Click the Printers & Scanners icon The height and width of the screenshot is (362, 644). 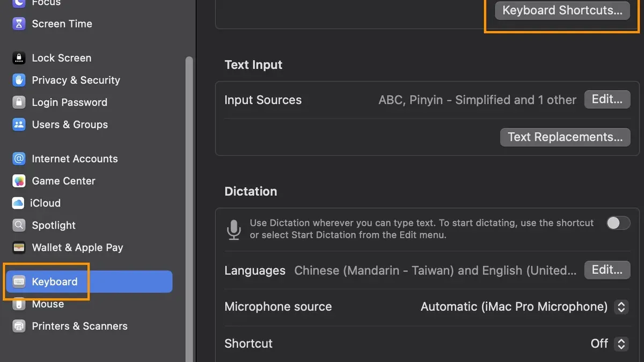19,326
